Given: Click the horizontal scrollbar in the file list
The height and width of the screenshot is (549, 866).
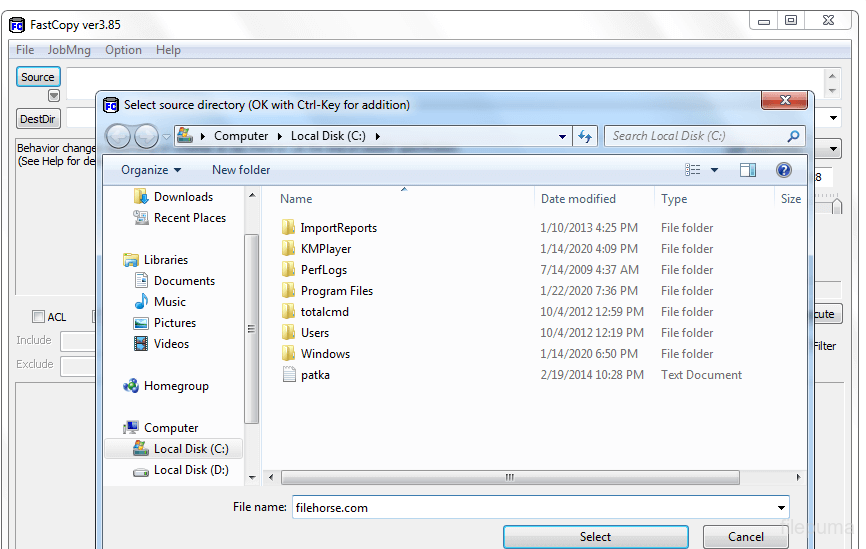Looking at the screenshot, I should point(510,477).
